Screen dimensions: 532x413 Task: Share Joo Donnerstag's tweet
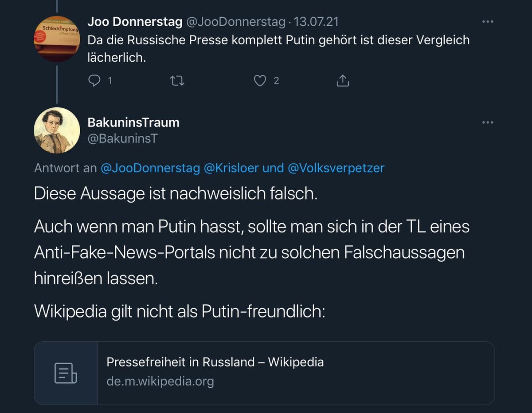coord(343,80)
